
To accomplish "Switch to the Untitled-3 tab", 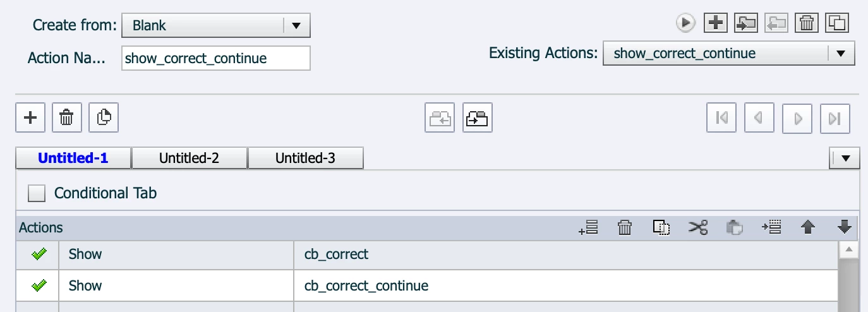I will click(x=305, y=159).
